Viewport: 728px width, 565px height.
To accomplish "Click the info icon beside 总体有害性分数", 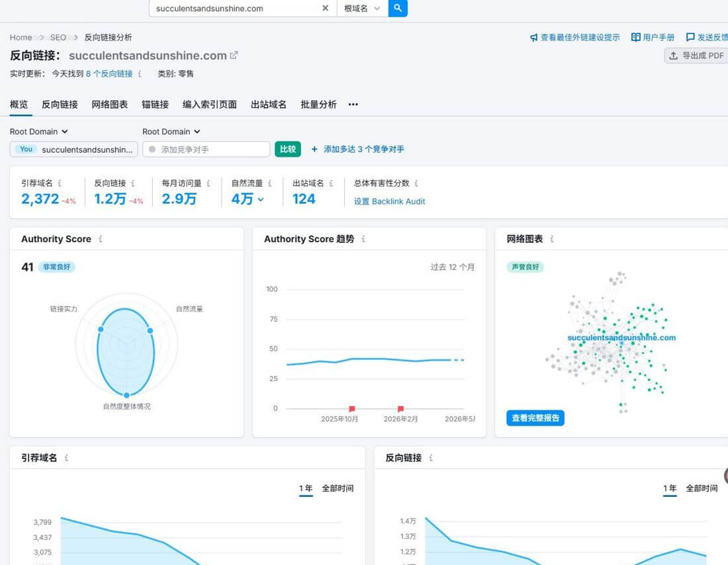I will (416, 183).
